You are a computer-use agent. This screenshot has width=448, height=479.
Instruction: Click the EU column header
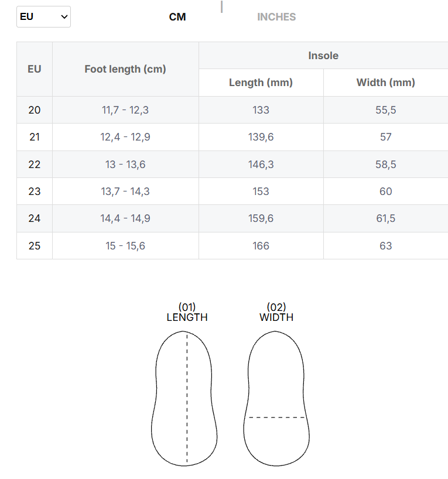tap(35, 69)
